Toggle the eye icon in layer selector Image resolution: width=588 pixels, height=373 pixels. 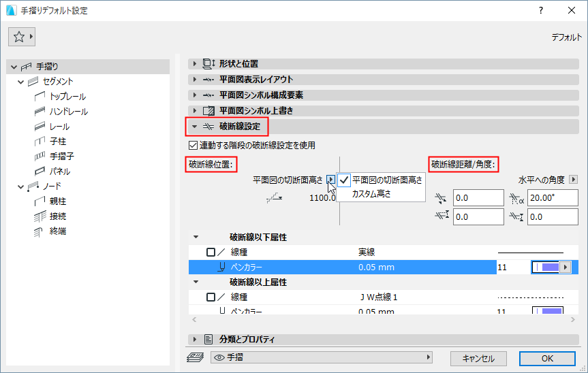[219, 358]
